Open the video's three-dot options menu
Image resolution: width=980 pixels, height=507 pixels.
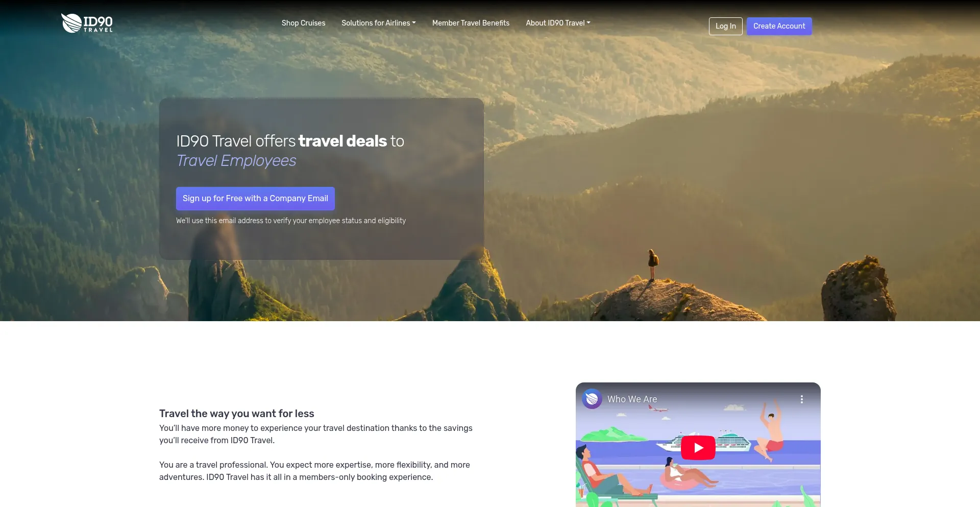click(x=801, y=399)
